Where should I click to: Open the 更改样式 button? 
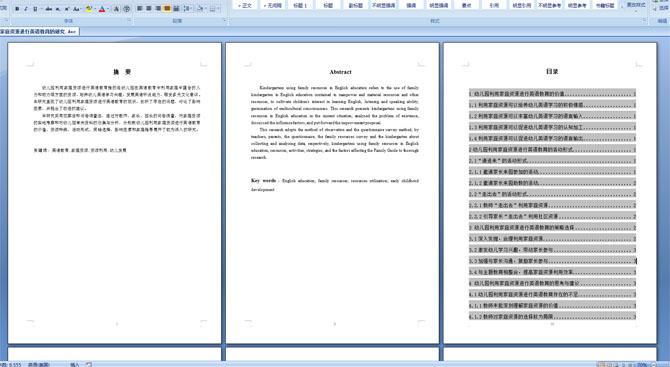(636, 5)
